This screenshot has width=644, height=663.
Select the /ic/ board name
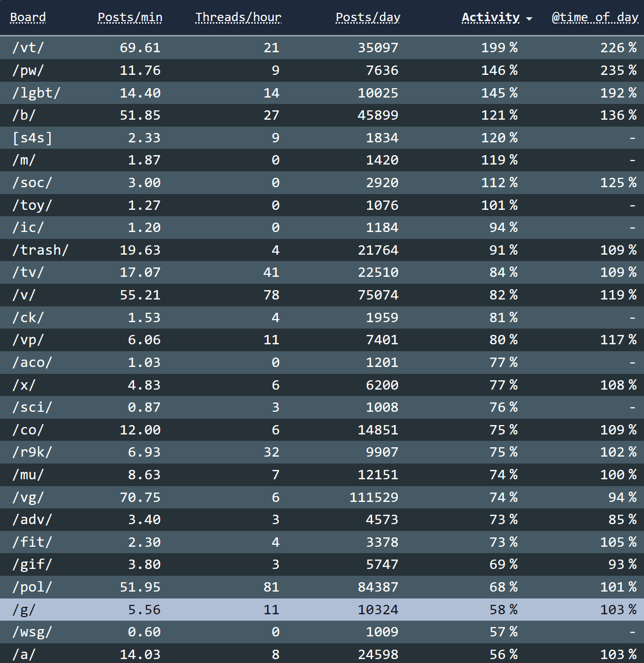click(28, 228)
